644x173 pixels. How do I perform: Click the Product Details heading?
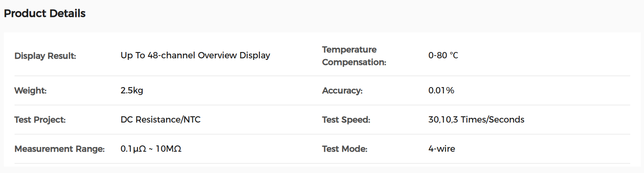pyautogui.click(x=45, y=13)
